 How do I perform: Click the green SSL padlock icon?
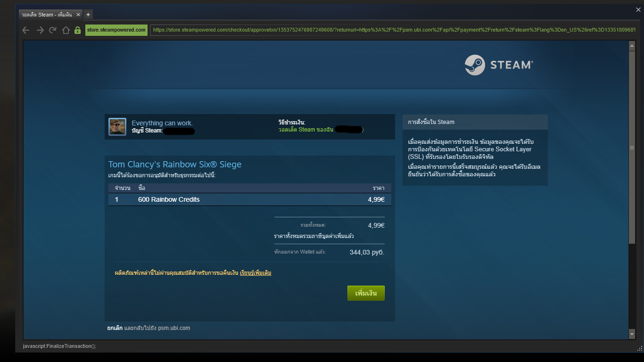[x=78, y=30]
